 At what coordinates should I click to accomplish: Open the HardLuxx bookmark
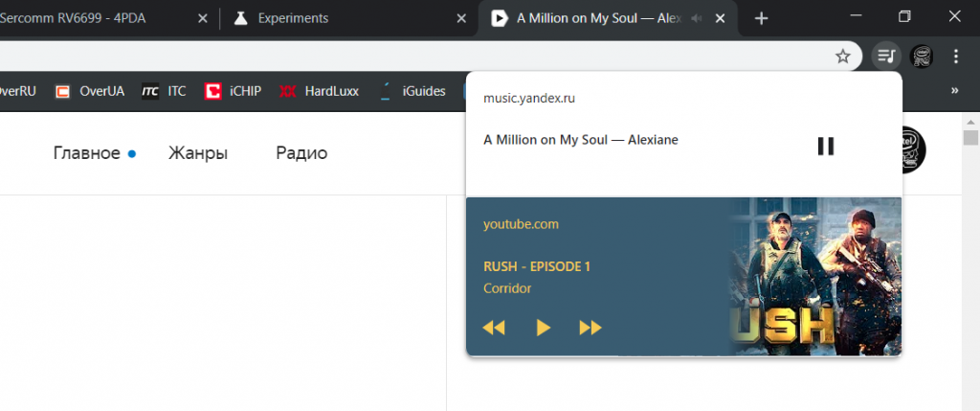(320, 91)
